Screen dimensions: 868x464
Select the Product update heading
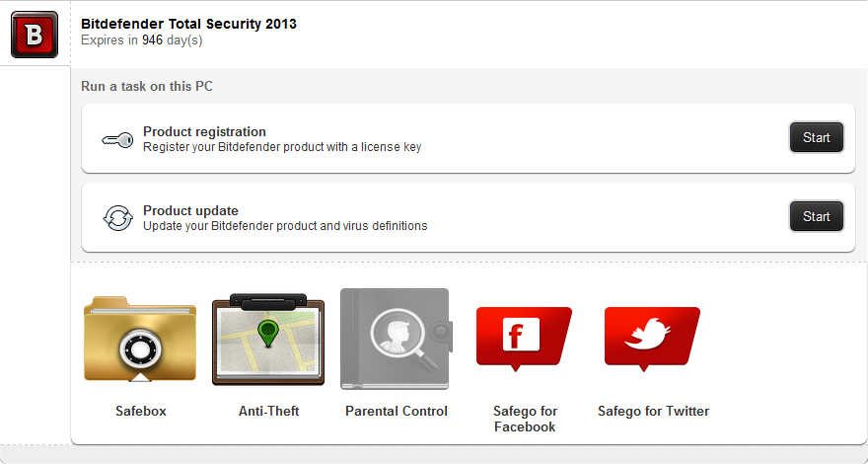pos(190,210)
